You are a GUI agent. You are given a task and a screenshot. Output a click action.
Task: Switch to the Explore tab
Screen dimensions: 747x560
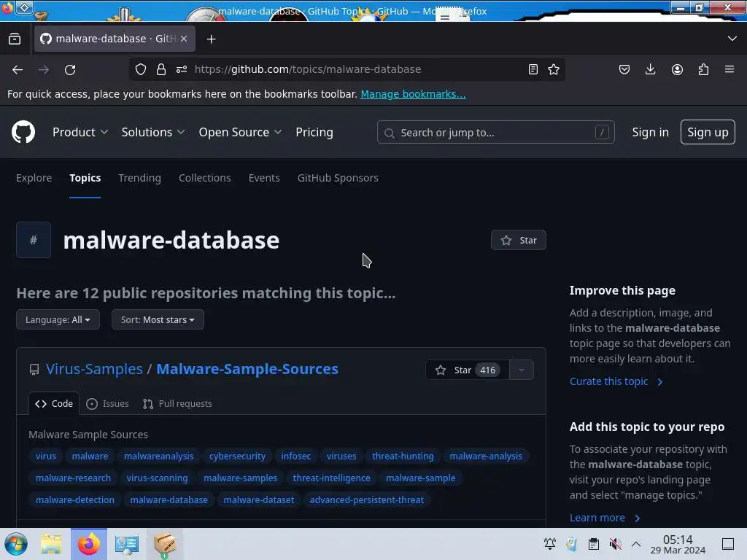(x=34, y=178)
